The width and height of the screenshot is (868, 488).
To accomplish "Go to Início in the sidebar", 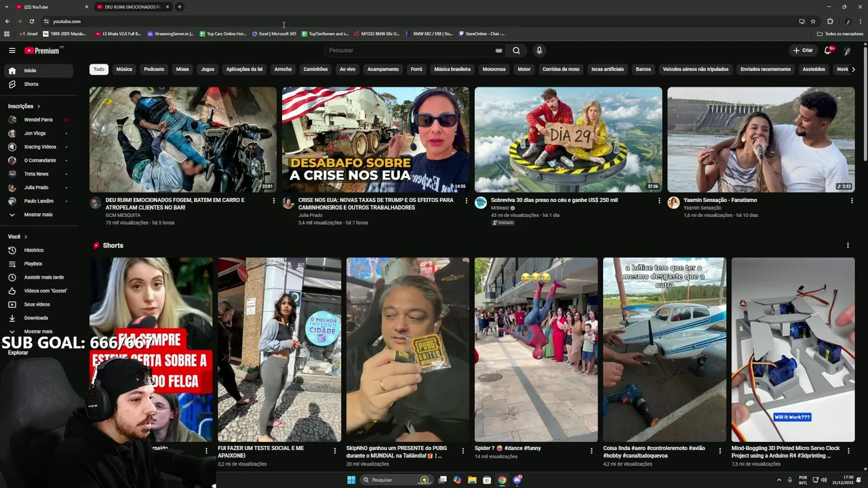I will 38,70.
